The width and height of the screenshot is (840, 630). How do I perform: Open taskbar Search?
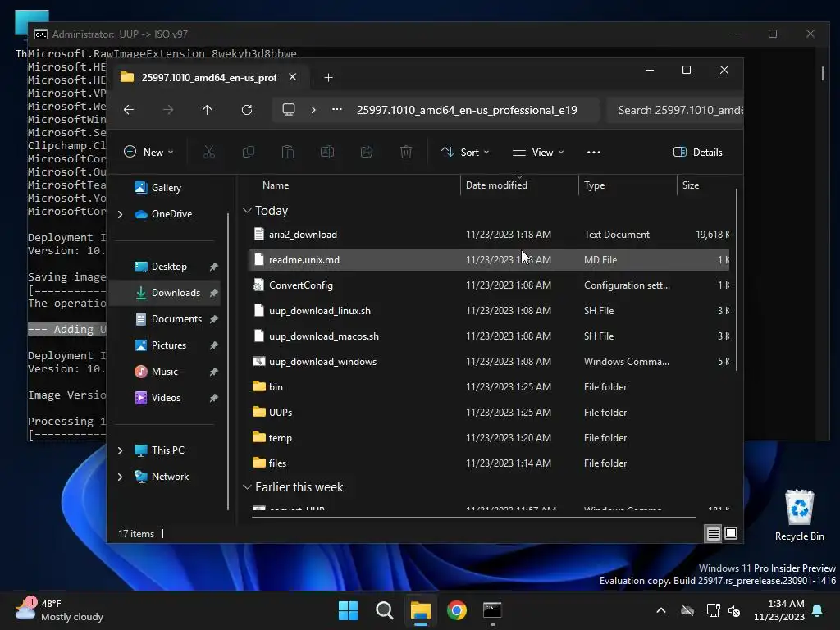point(385,610)
